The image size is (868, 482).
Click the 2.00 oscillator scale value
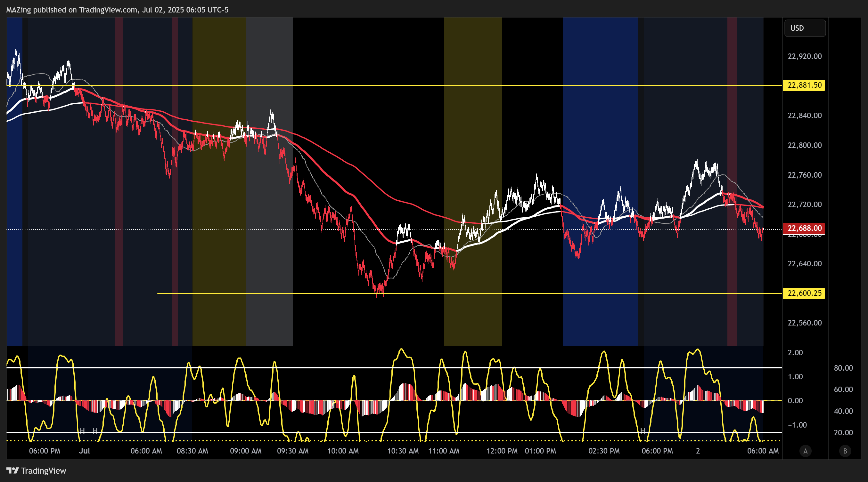pyautogui.click(x=795, y=352)
